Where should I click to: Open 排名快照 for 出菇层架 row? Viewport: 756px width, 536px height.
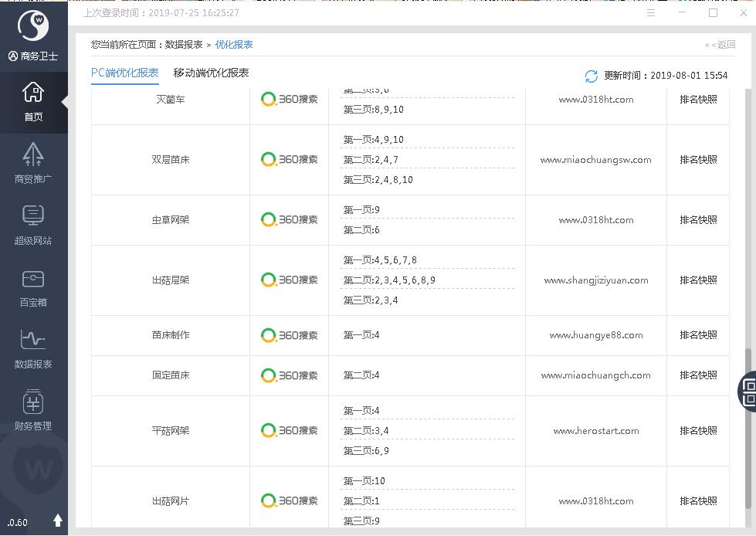click(x=698, y=280)
